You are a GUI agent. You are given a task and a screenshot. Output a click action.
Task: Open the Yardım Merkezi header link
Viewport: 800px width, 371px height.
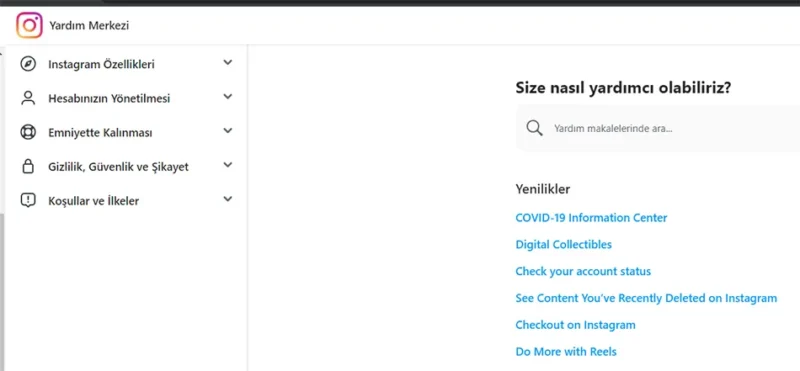click(x=89, y=26)
